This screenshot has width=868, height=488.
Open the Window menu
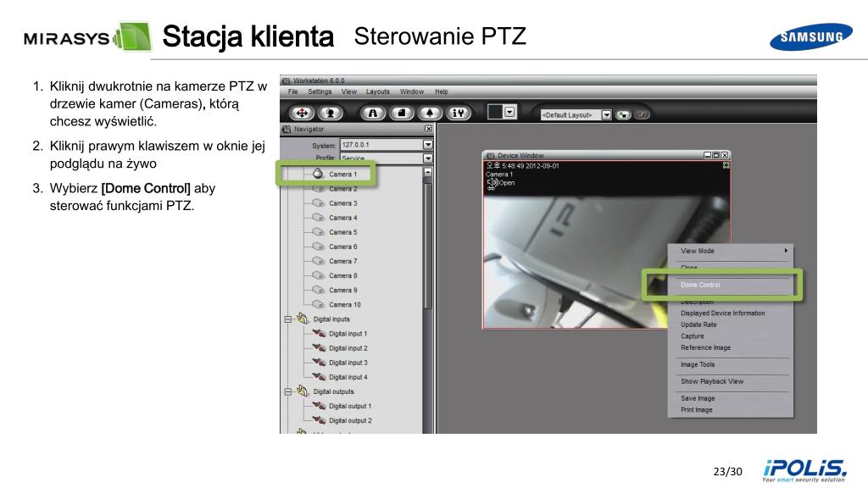412,91
